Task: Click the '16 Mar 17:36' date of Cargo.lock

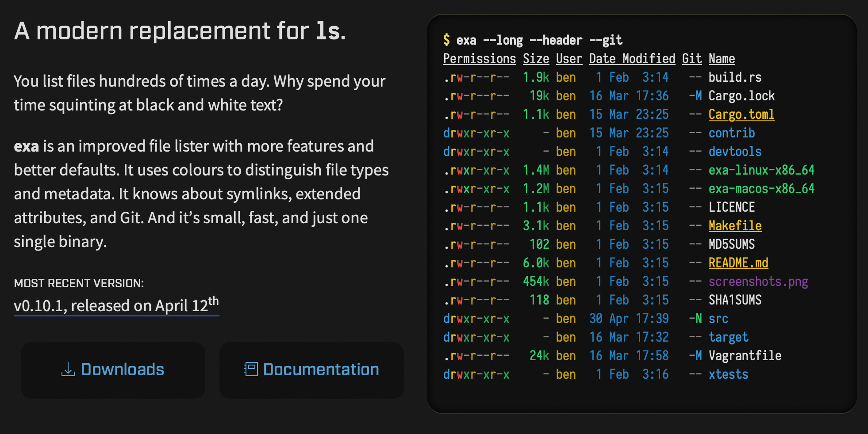Action: pyautogui.click(x=629, y=96)
